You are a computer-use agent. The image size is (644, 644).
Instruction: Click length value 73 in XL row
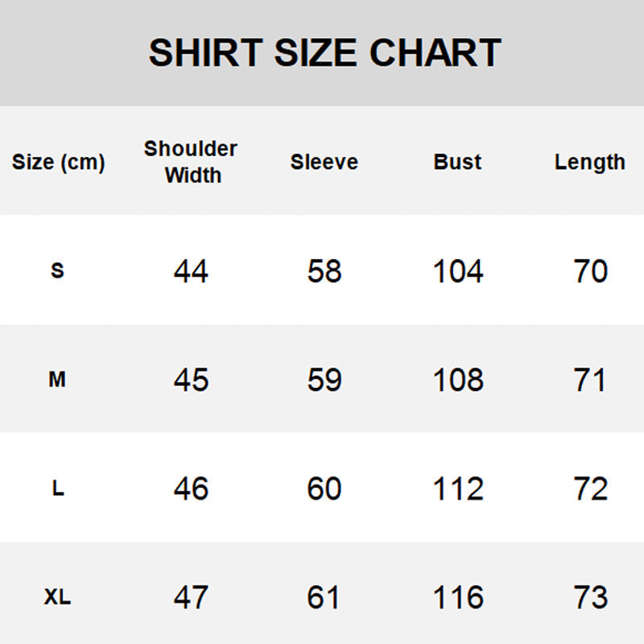click(590, 597)
